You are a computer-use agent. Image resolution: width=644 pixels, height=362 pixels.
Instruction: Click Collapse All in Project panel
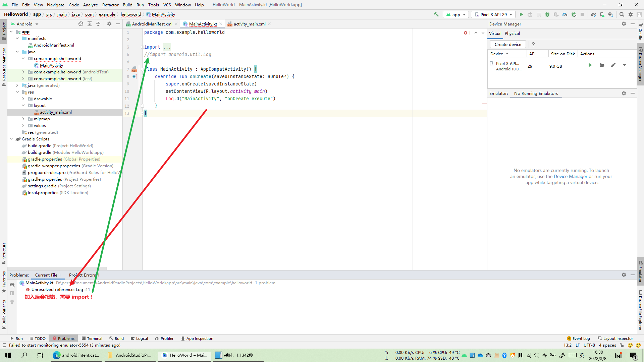pyautogui.click(x=98, y=24)
